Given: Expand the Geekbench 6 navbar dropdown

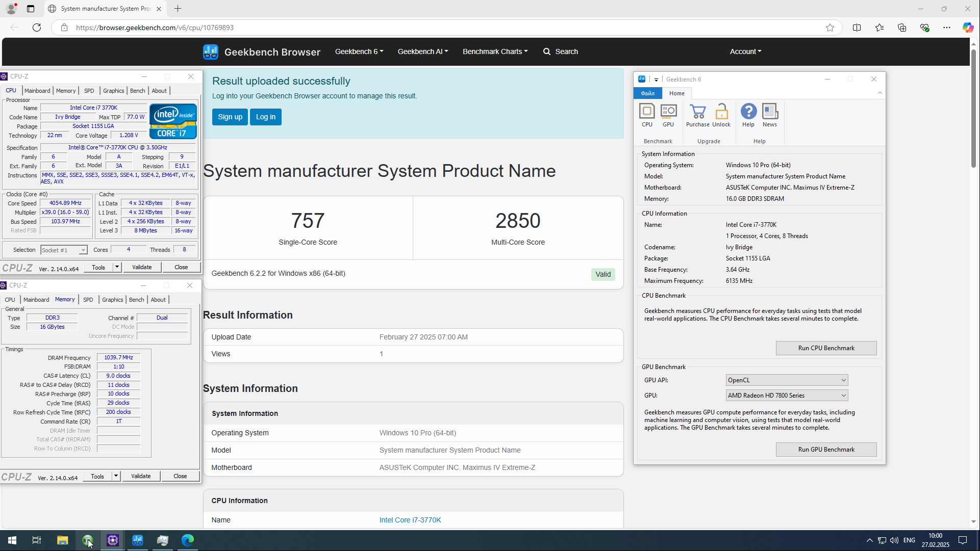Looking at the screenshot, I should pos(359,51).
